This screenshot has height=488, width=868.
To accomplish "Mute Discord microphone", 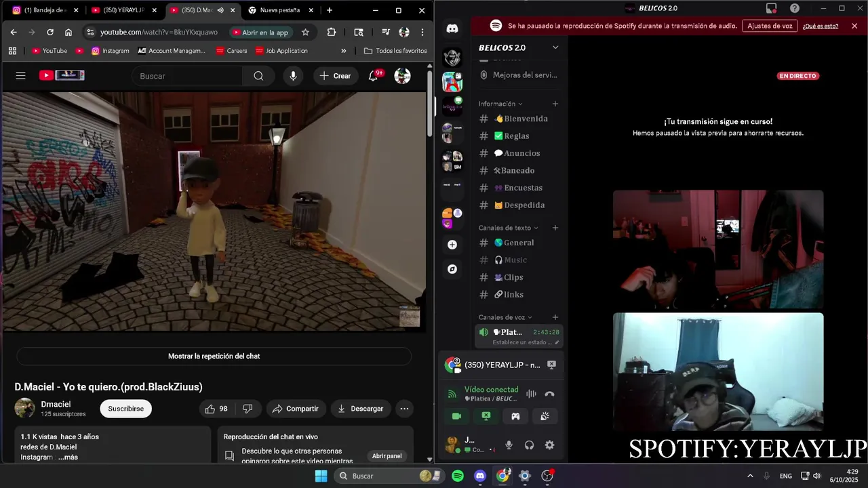I will 509,445.
